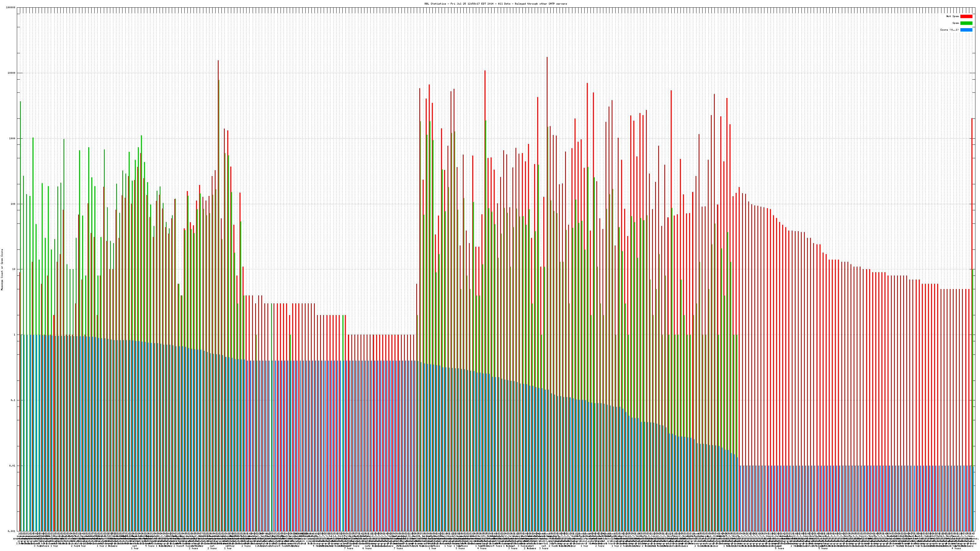Click the 1000 y-axis tick label
This screenshot has width=980, height=551.
pyautogui.click(x=13, y=138)
